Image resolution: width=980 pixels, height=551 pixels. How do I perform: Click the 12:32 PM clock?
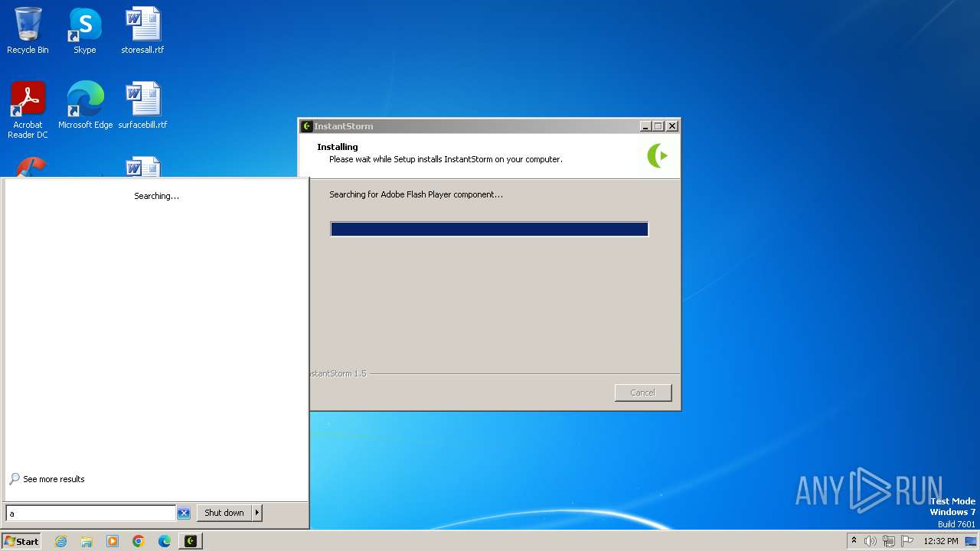tap(941, 541)
